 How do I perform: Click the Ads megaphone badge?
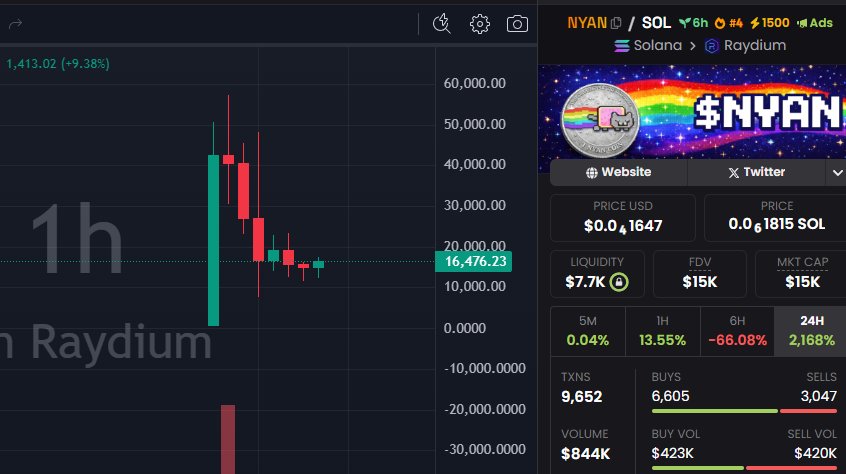pyautogui.click(x=815, y=23)
